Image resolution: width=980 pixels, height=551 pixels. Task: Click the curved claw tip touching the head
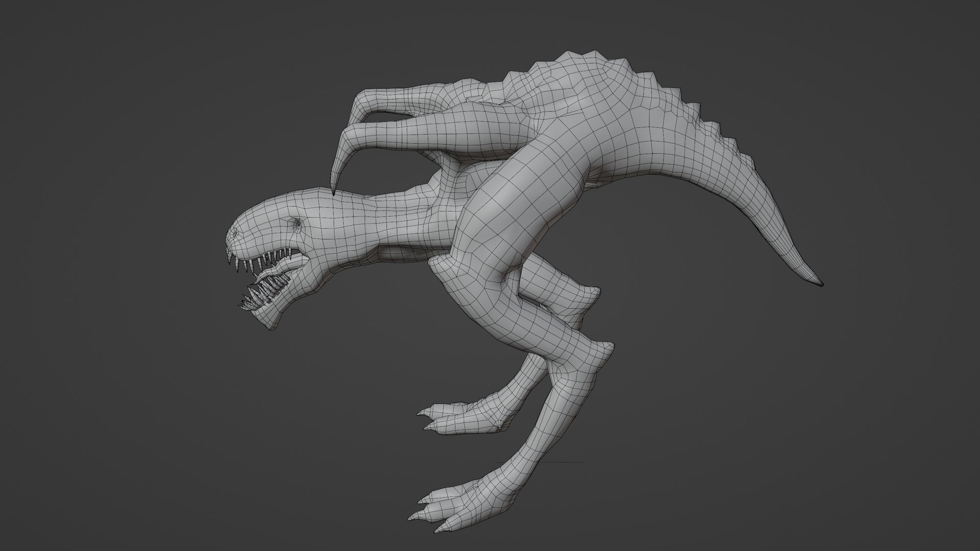tap(334, 186)
